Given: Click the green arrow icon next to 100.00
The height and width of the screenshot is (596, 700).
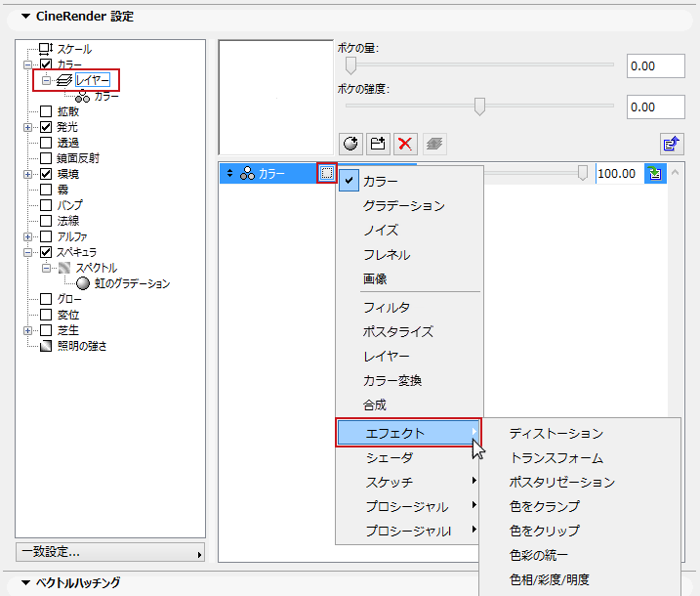Looking at the screenshot, I should click(x=655, y=173).
